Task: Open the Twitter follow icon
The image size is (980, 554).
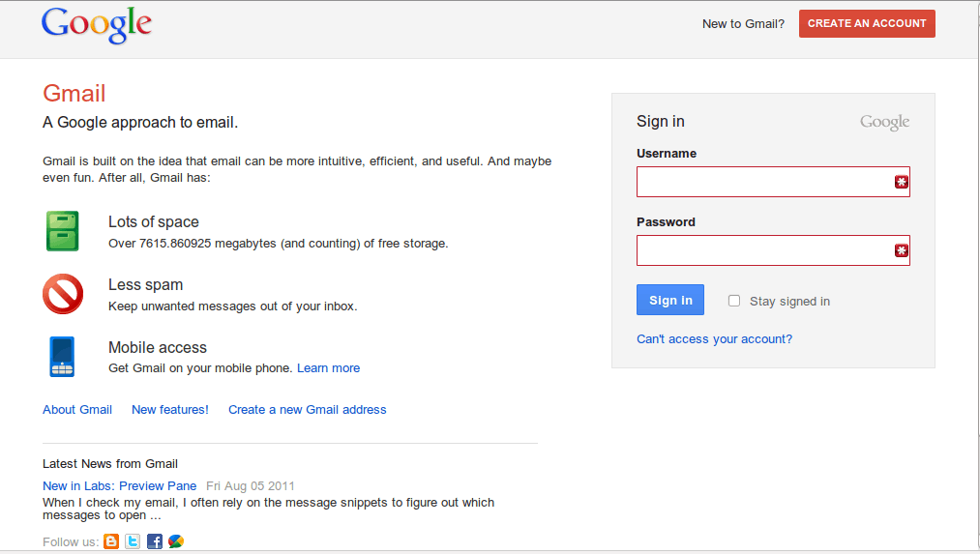Action: [x=133, y=541]
